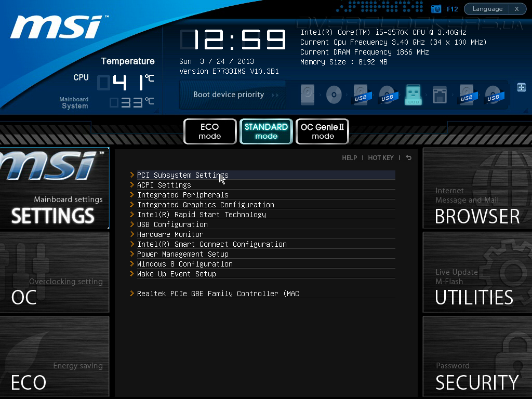Click Memory Size 8192 MB text
532x399 pixels.
pyautogui.click(x=344, y=62)
